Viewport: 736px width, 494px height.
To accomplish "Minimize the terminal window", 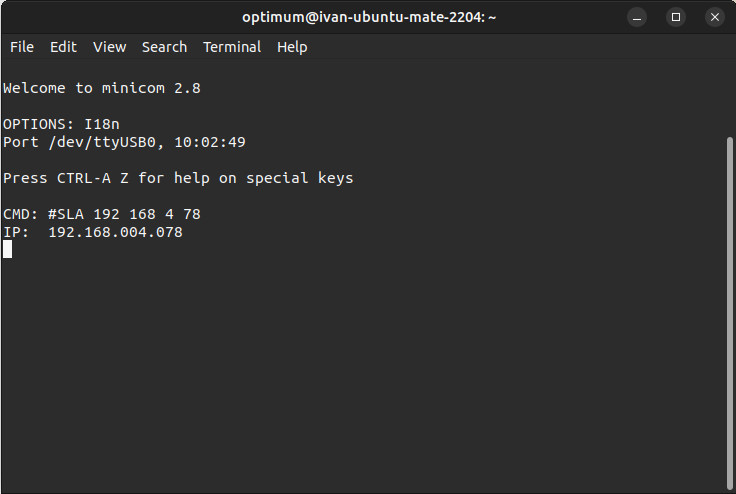I will click(638, 17).
